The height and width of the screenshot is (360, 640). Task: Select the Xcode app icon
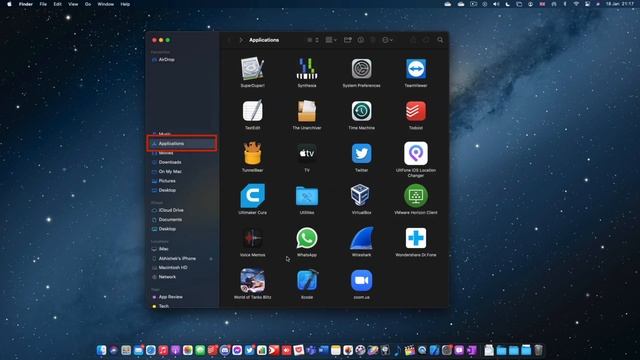(307, 280)
